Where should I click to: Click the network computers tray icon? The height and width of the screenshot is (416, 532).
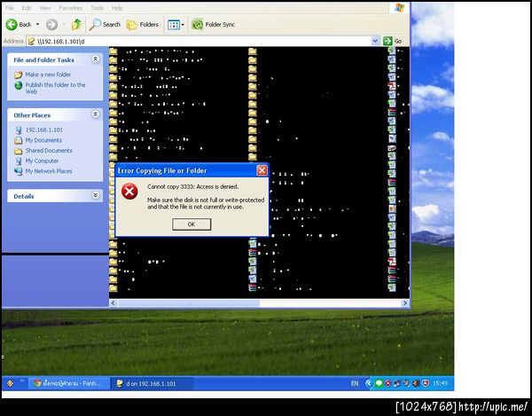[397, 383]
